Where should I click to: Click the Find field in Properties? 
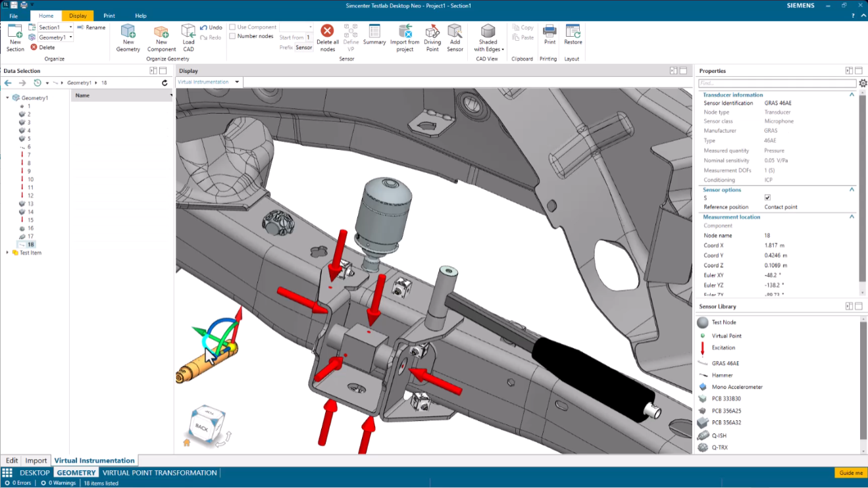tap(777, 84)
